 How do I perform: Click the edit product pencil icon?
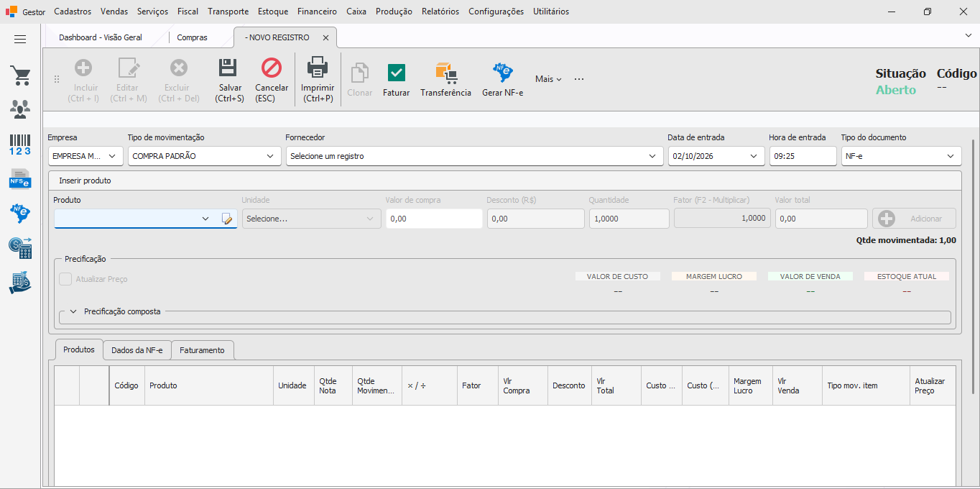(x=227, y=219)
